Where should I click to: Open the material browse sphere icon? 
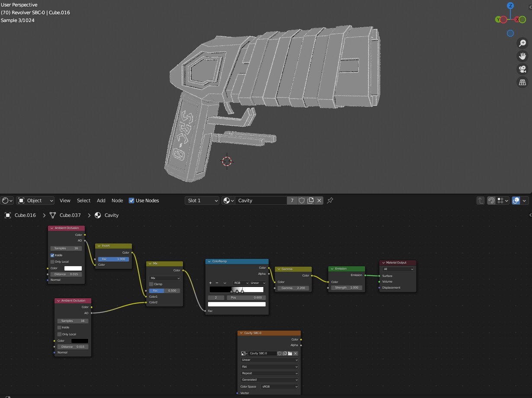(x=228, y=201)
